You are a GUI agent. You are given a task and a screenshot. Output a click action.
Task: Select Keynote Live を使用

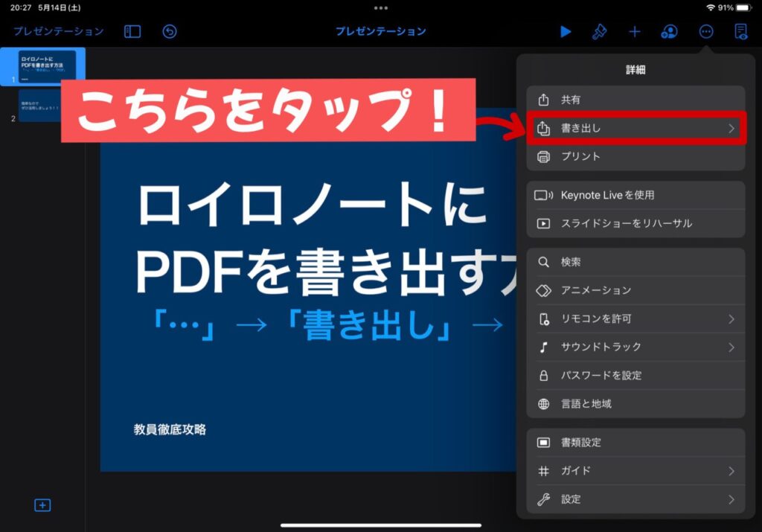click(x=635, y=195)
